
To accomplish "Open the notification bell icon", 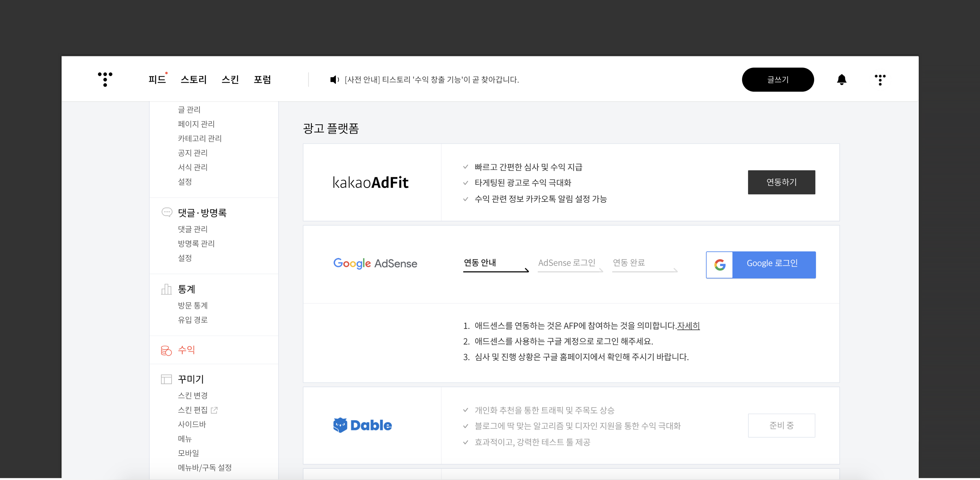I will point(841,79).
